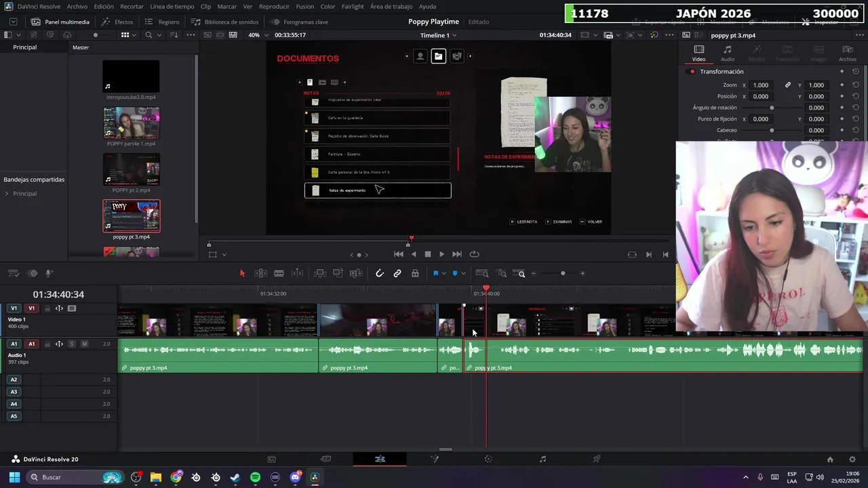Disable Video 1 track visibility icon

pyautogui.click(x=72, y=308)
